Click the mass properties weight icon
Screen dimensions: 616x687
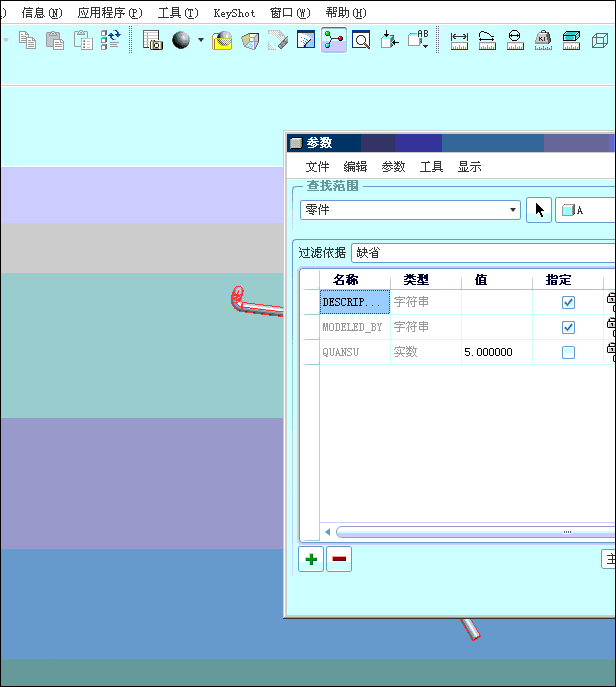pyautogui.click(x=543, y=41)
